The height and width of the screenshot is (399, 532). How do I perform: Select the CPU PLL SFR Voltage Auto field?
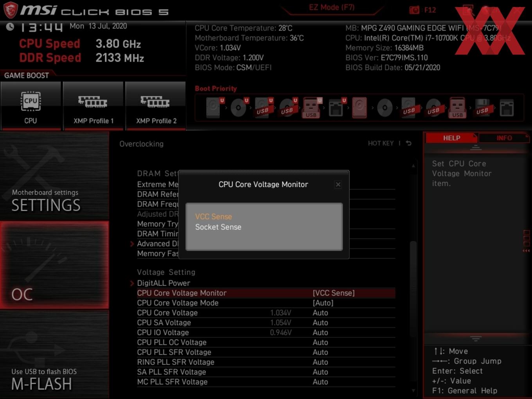tap(320, 352)
